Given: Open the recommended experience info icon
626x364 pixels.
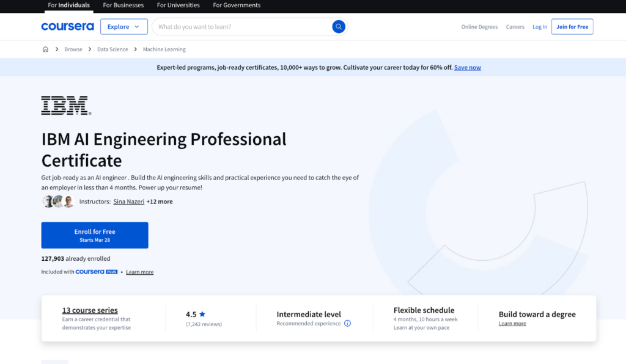Looking at the screenshot, I should click(347, 323).
